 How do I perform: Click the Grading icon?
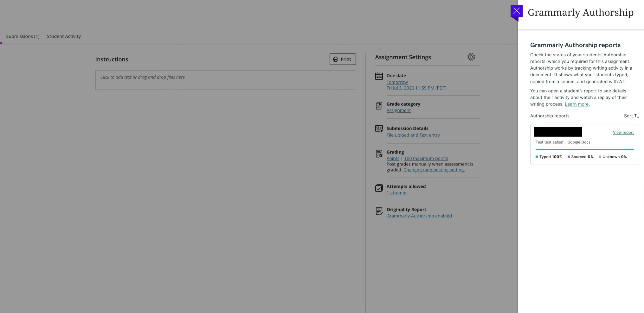point(379,154)
